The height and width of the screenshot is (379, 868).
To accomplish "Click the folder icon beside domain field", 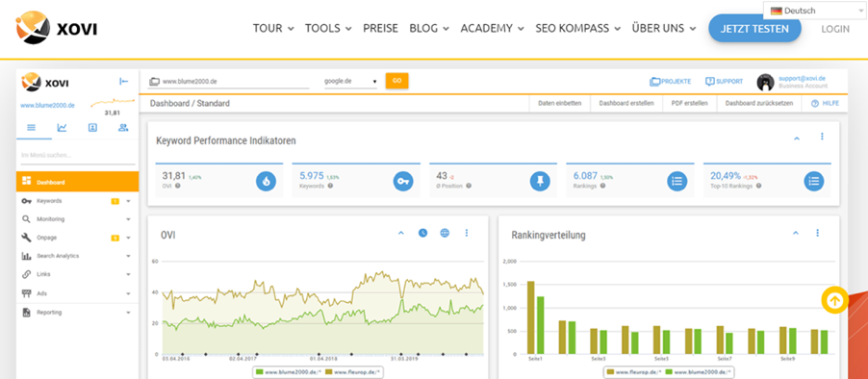I will coord(153,82).
